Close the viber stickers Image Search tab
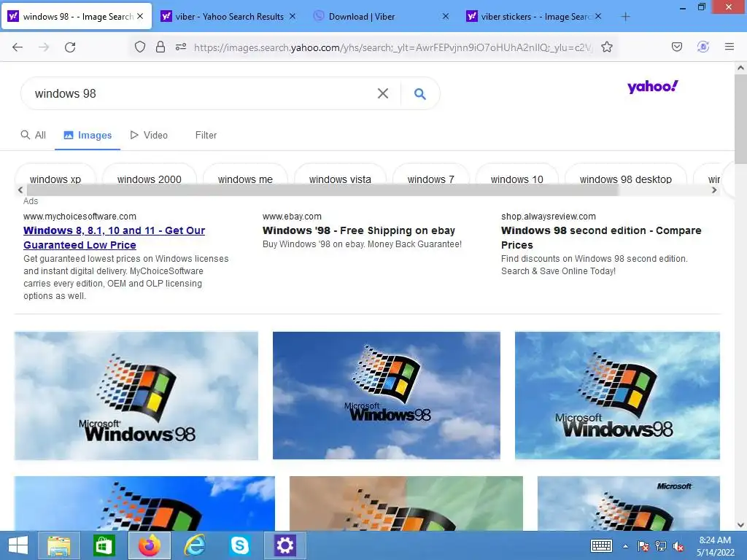The height and width of the screenshot is (560, 747). tap(598, 16)
